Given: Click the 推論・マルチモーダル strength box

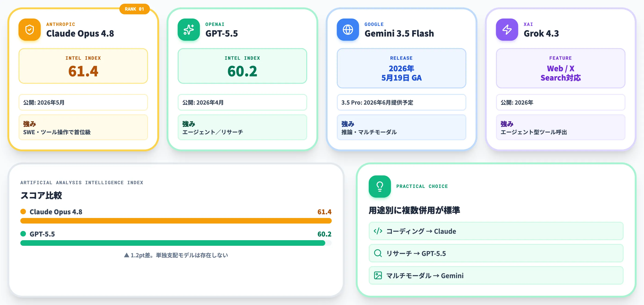Looking at the screenshot, I should (x=402, y=127).
